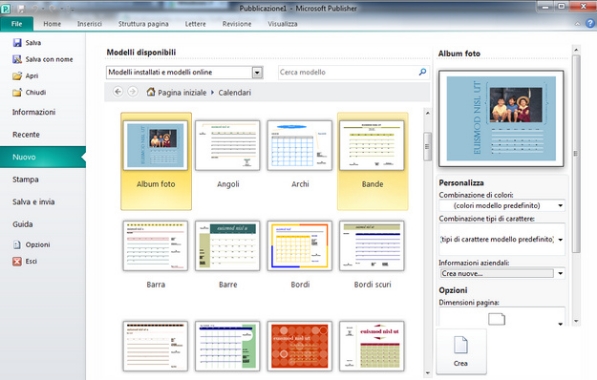Viewport: 597px width, 380px height.
Task: Switch to the Revisione ribbon tab
Action: click(x=237, y=24)
